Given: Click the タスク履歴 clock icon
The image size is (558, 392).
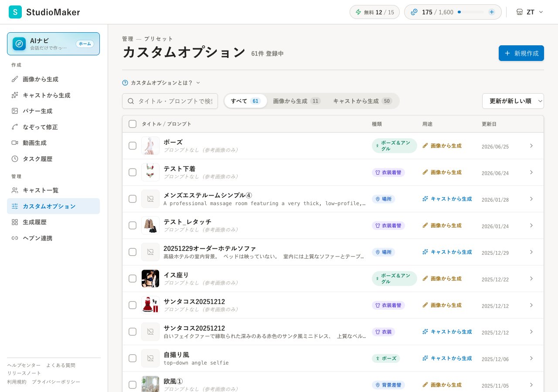Looking at the screenshot, I should click(15, 159).
